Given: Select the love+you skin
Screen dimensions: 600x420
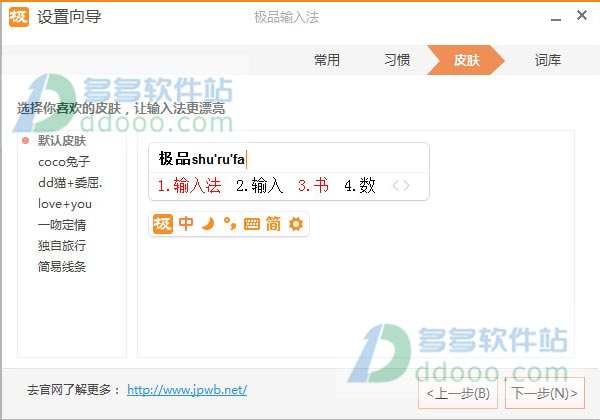Looking at the screenshot, I should [x=65, y=204].
